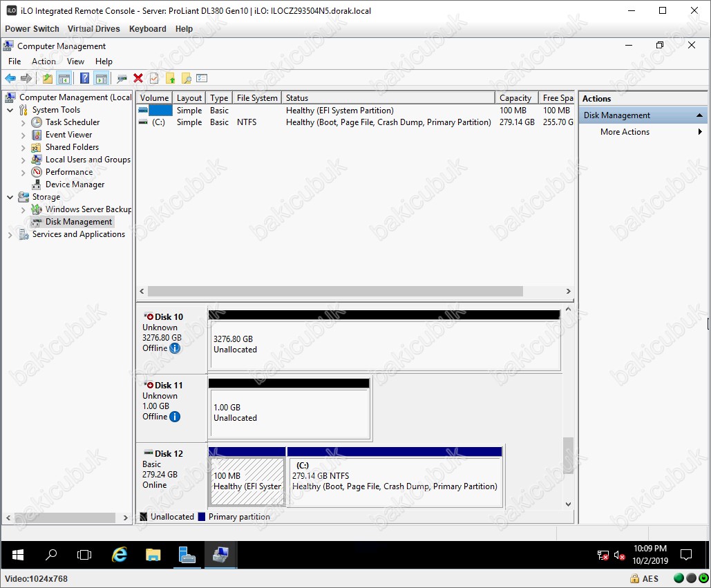This screenshot has height=588, width=711.
Task: Select the (C:) volume row in list
Action: [x=355, y=122]
